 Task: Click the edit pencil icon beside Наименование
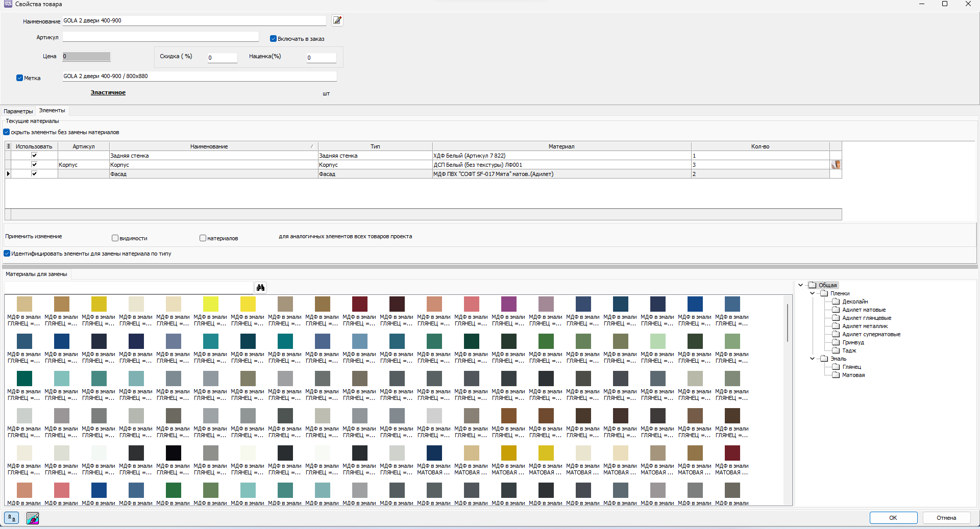[x=337, y=20]
